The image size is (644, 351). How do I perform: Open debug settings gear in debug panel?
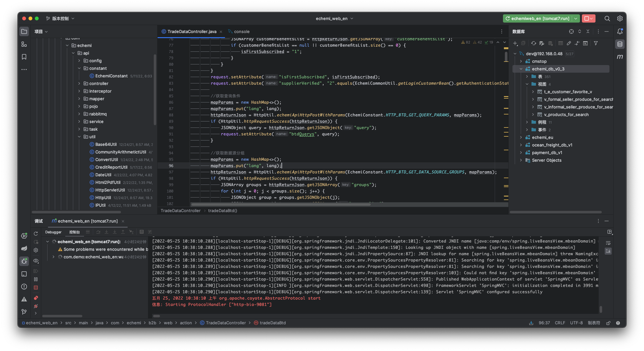click(36, 250)
